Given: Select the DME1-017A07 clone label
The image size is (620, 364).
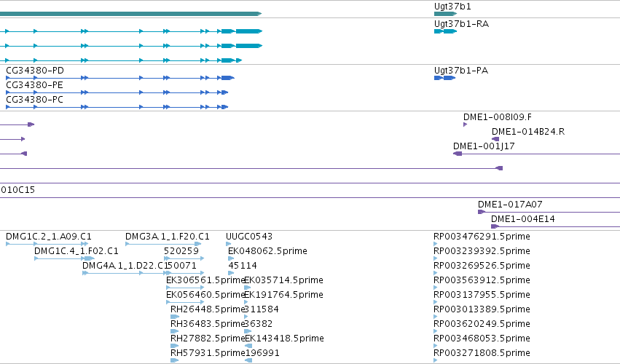Looking at the screenshot, I should [x=510, y=205].
